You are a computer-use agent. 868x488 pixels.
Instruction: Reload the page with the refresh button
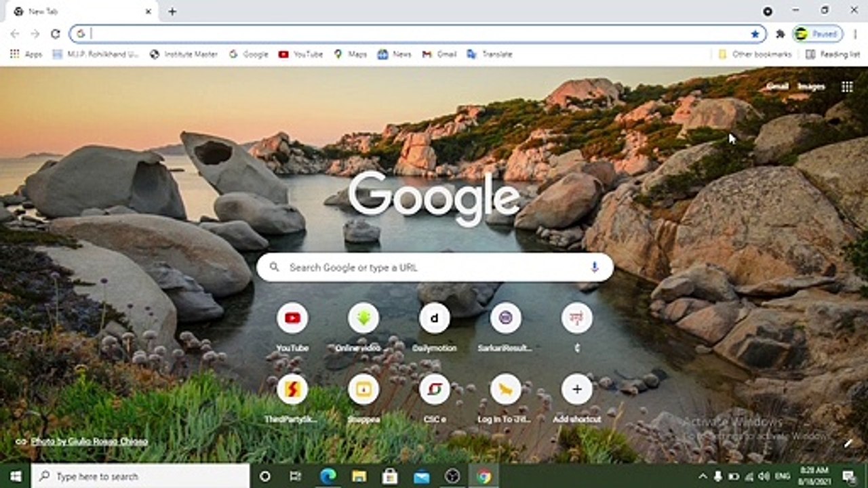[x=56, y=34]
